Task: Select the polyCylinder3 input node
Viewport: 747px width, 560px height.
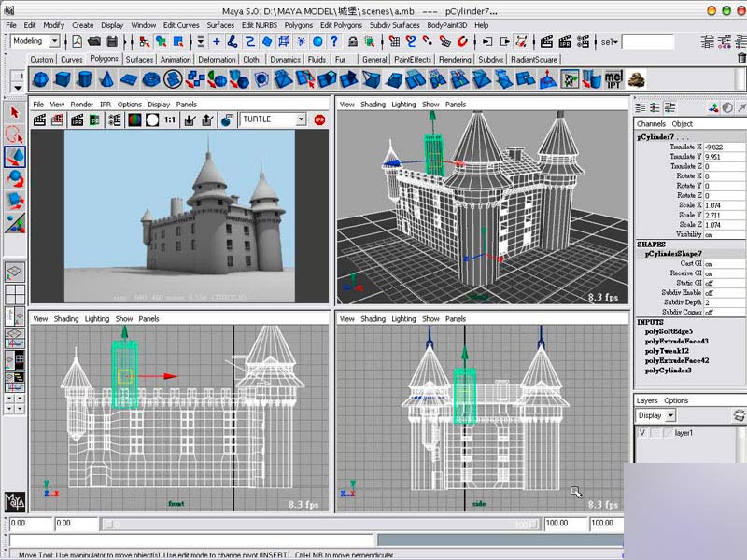Action: click(x=669, y=371)
